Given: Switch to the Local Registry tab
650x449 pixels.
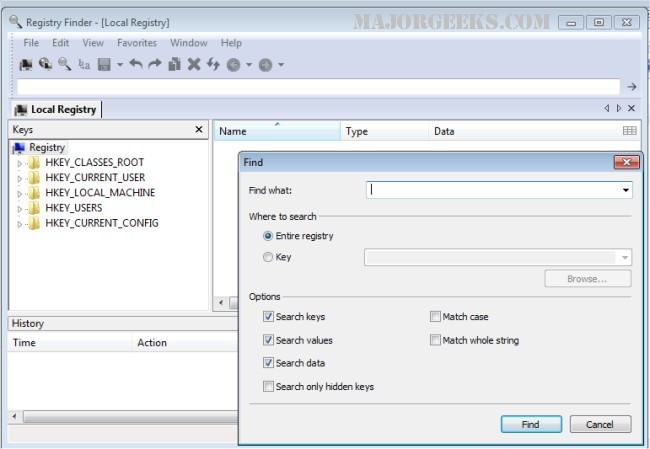Looking at the screenshot, I should (x=56, y=109).
